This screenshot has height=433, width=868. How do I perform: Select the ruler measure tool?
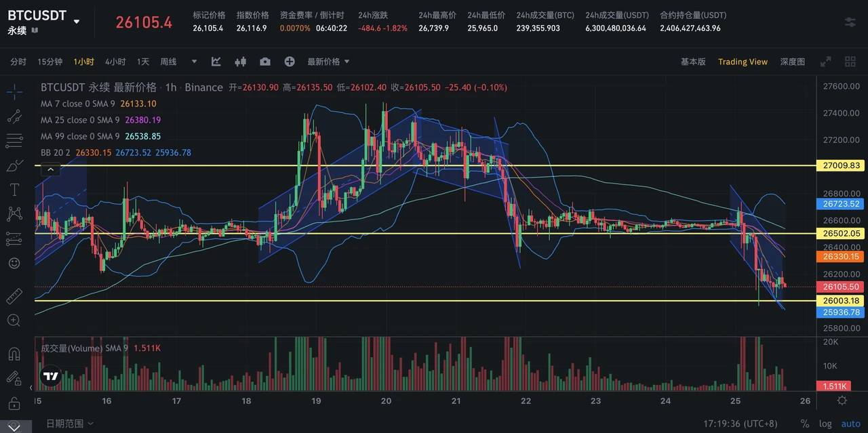[14, 295]
